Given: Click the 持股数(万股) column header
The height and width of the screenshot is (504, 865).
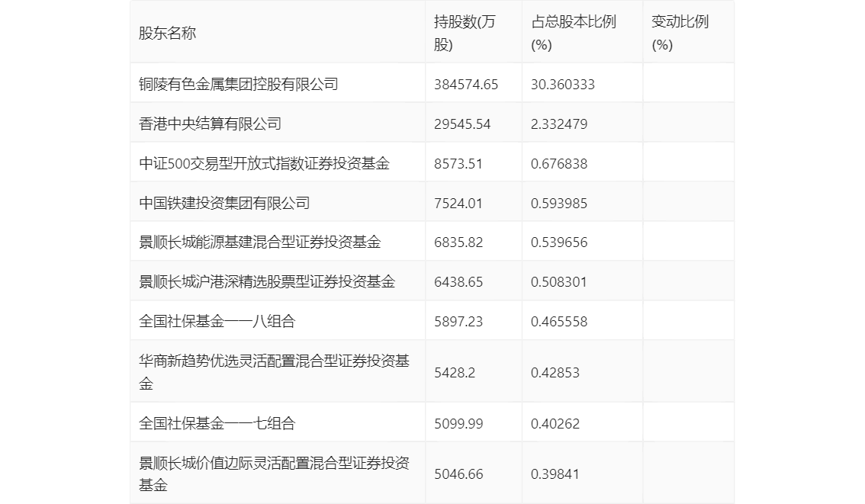Looking at the screenshot, I should coord(465,33).
